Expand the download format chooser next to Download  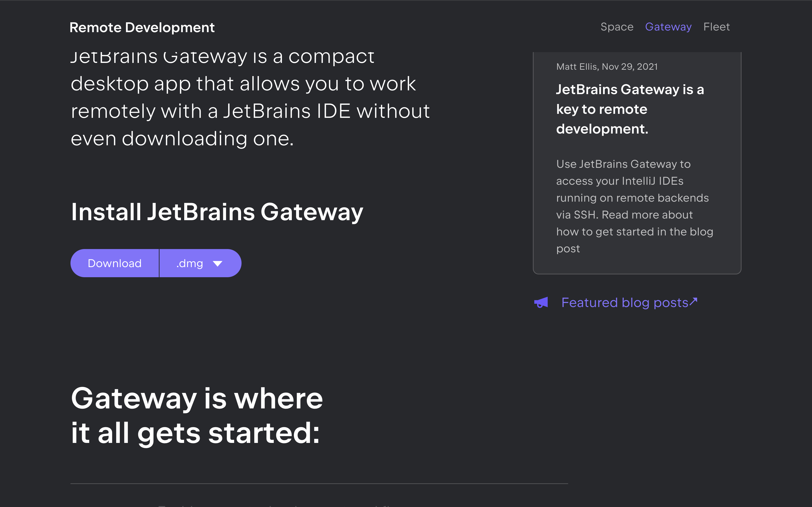200,263
